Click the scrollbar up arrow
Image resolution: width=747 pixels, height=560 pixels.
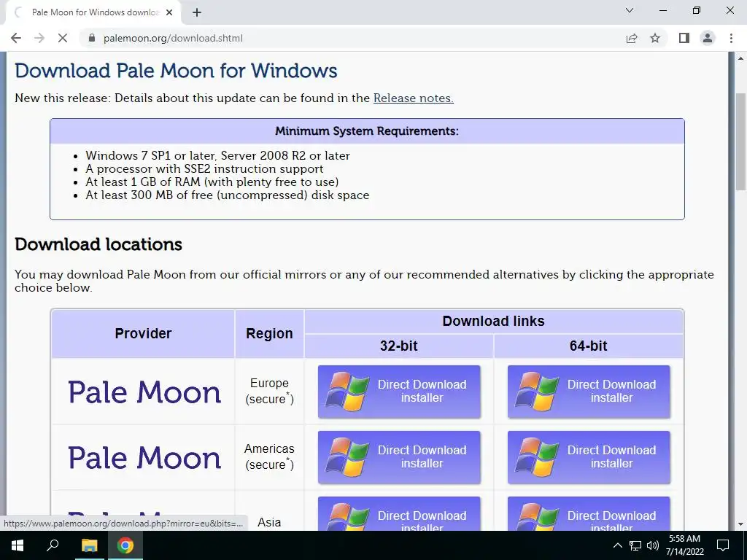point(741,58)
